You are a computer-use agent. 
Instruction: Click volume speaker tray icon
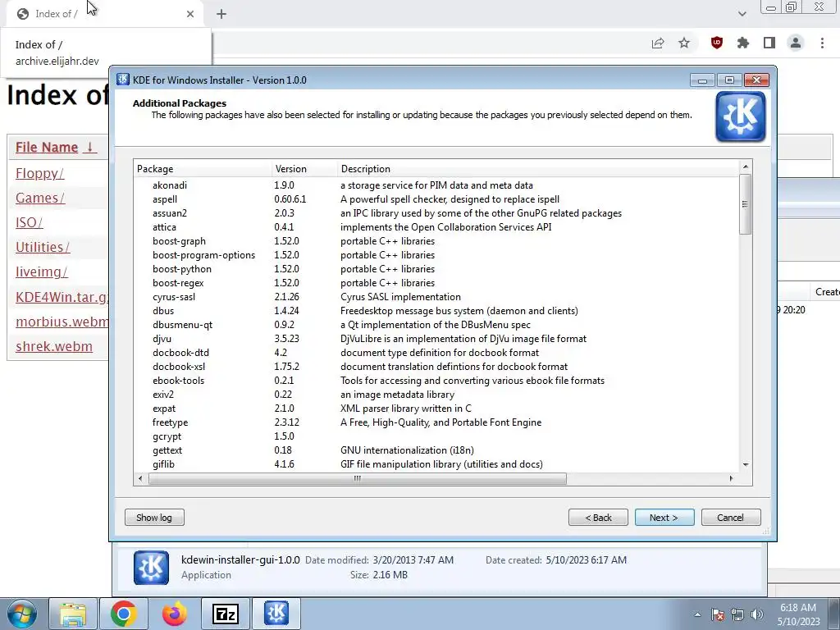pyautogui.click(x=757, y=614)
